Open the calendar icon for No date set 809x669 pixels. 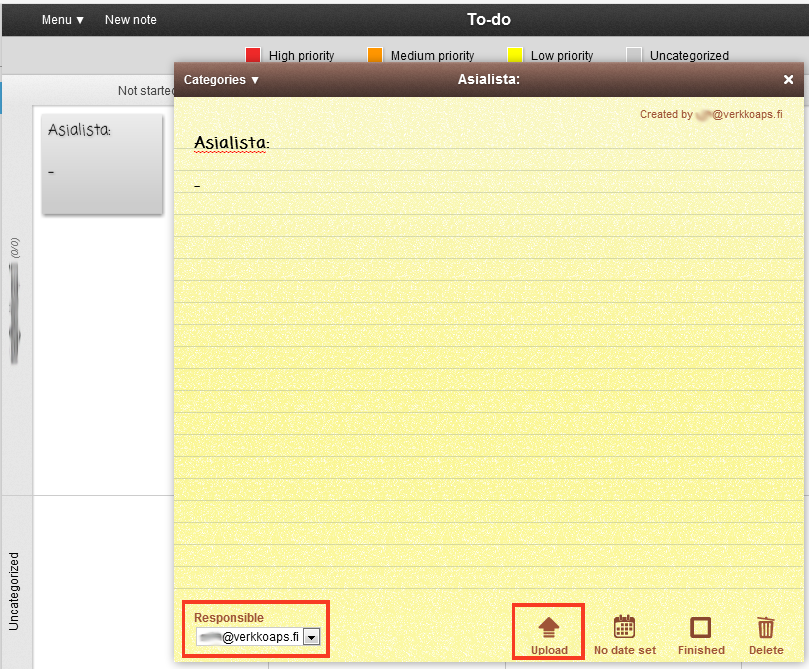(x=624, y=628)
